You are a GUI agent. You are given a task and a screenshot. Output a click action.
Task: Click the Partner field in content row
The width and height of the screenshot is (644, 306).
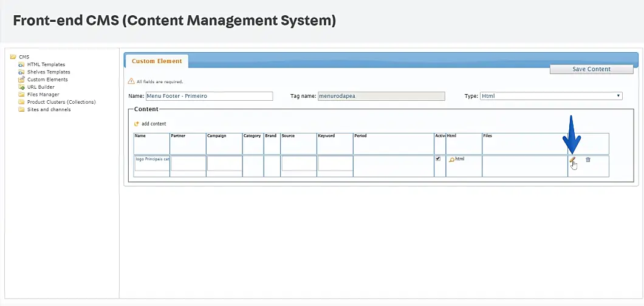click(x=188, y=163)
